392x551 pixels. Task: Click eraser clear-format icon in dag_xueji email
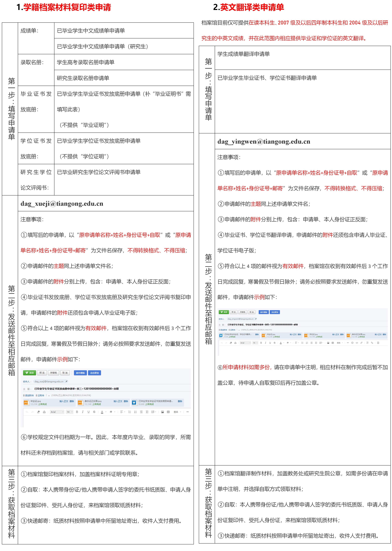tap(38, 412)
